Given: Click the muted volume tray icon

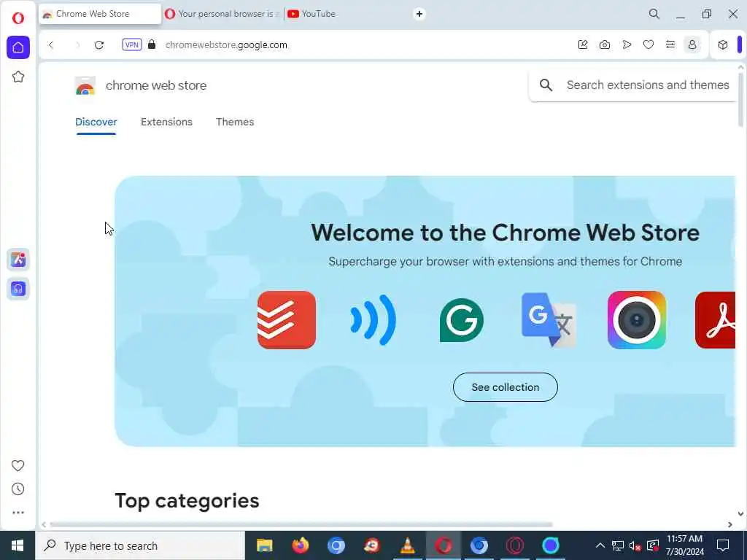Looking at the screenshot, I should 635,545.
